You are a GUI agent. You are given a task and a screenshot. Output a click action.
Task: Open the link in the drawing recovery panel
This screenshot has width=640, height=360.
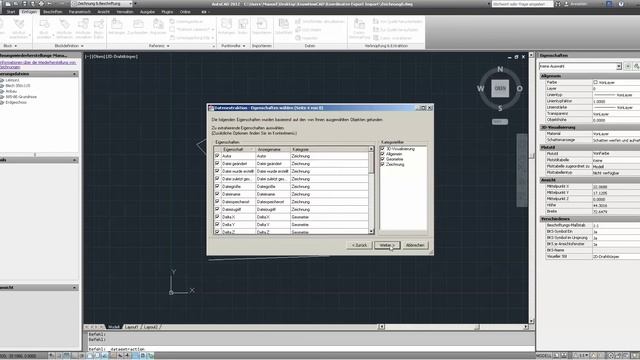pos(38,64)
